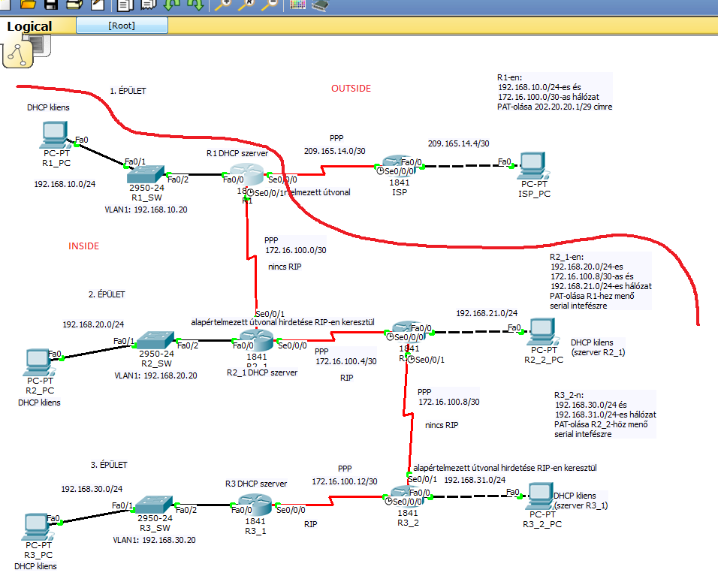Click the 'VLAN1: 192.168.30.20' label

pos(154,540)
